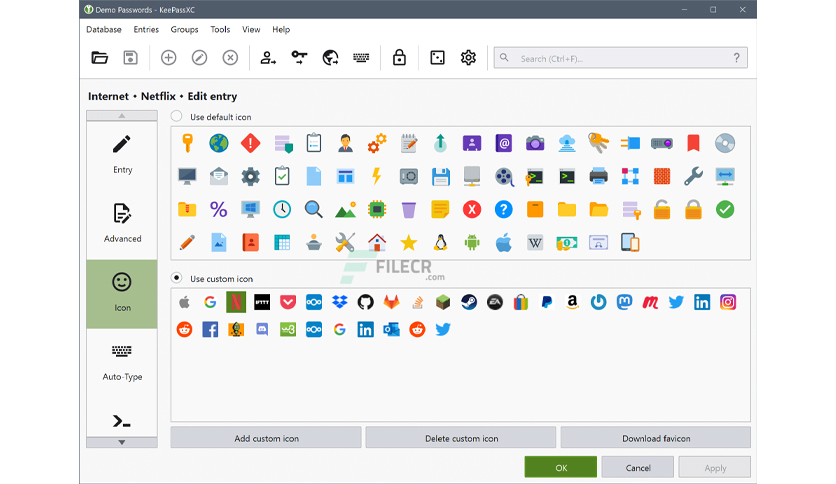
Task: Confirm with the green OK button
Action: coord(560,467)
